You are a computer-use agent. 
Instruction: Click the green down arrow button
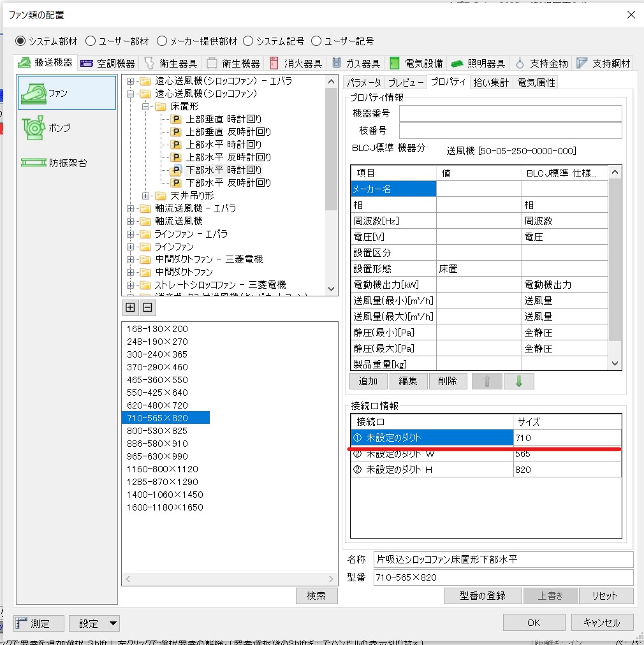518,381
